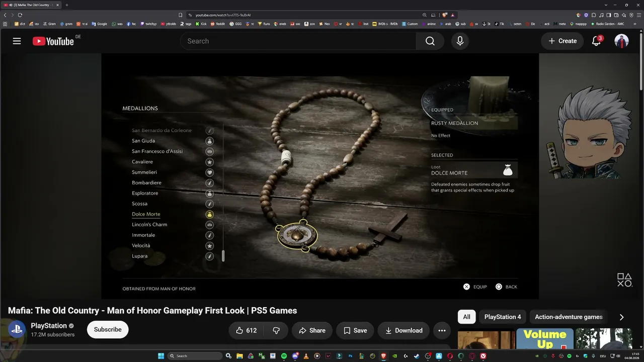
Task: Click the video title text
Action: (152, 311)
